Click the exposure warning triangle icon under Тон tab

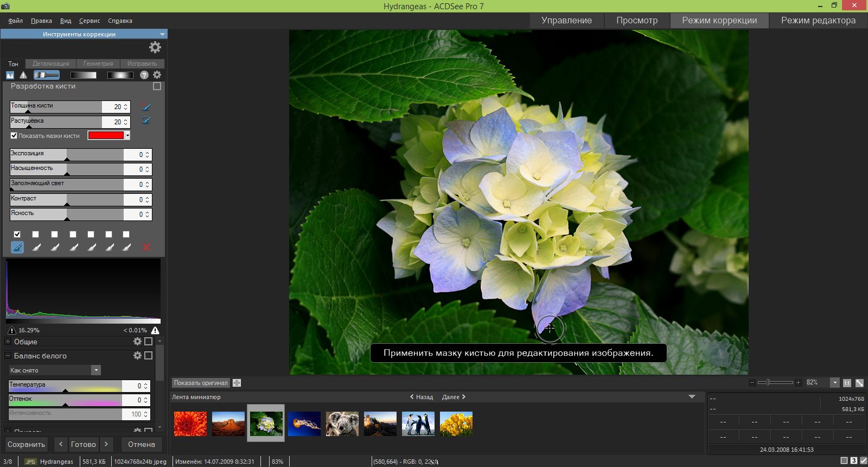[x=23, y=75]
